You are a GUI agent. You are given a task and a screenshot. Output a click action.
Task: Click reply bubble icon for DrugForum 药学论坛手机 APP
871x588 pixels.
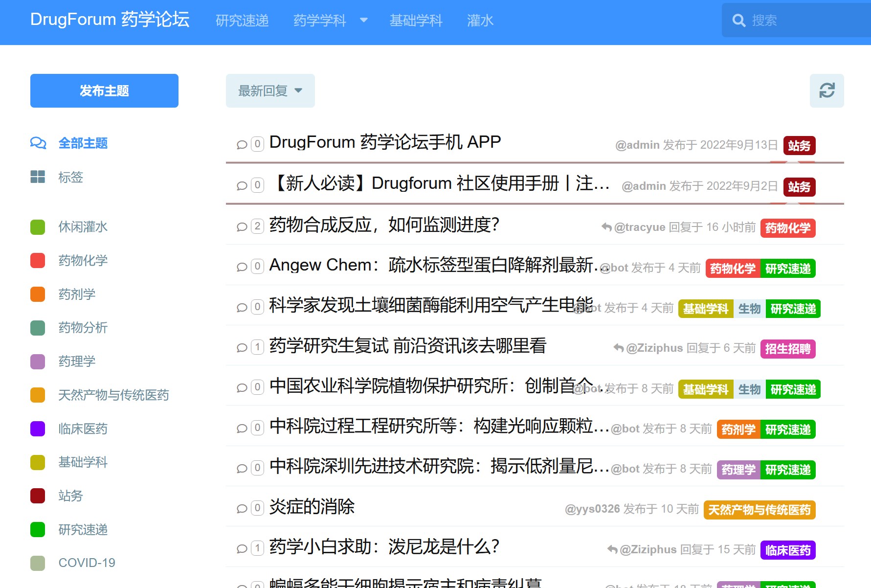[x=242, y=144]
